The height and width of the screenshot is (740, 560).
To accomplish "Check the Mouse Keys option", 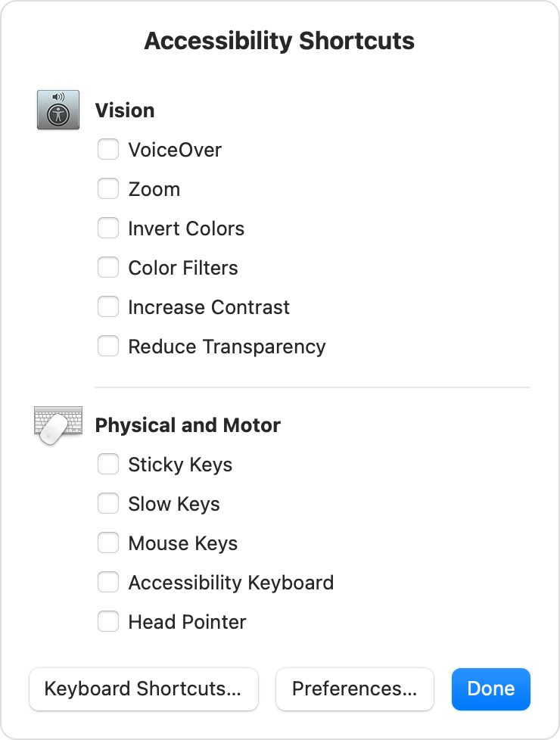I will pyautogui.click(x=108, y=543).
